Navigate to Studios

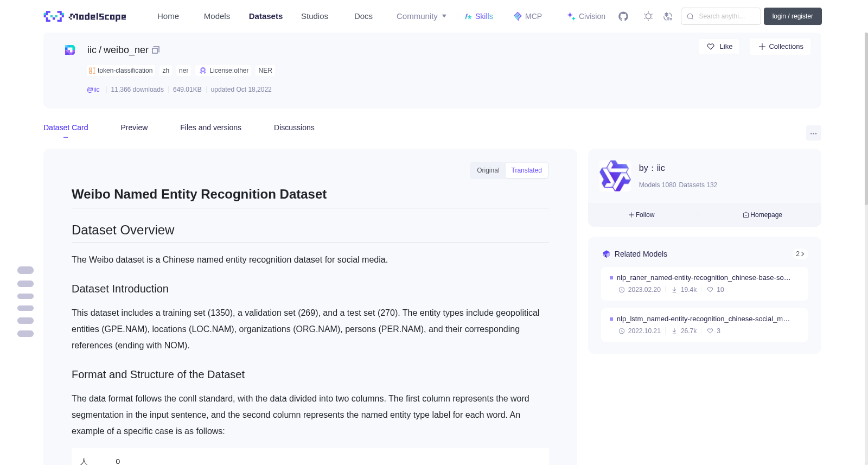pos(315,16)
